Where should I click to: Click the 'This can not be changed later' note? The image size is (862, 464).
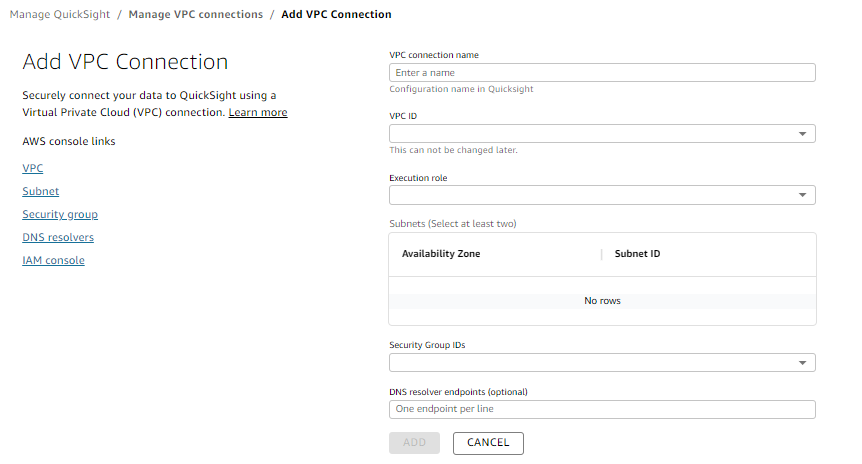(454, 150)
